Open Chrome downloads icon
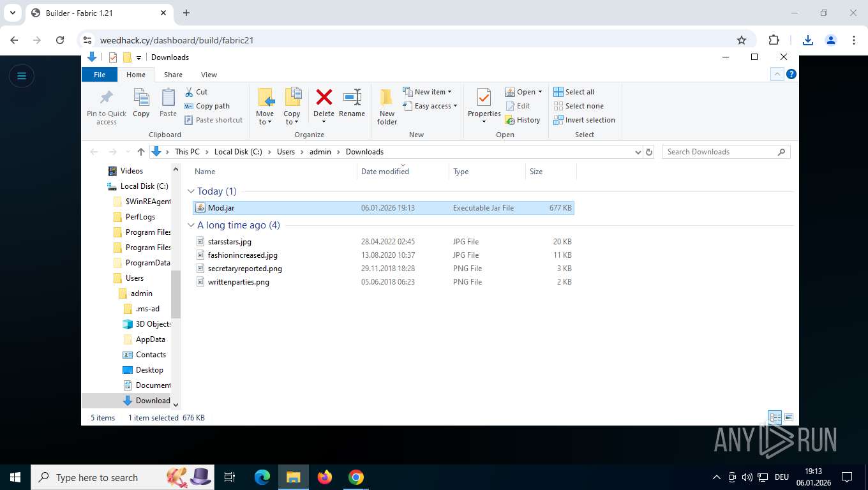 click(807, 40)
